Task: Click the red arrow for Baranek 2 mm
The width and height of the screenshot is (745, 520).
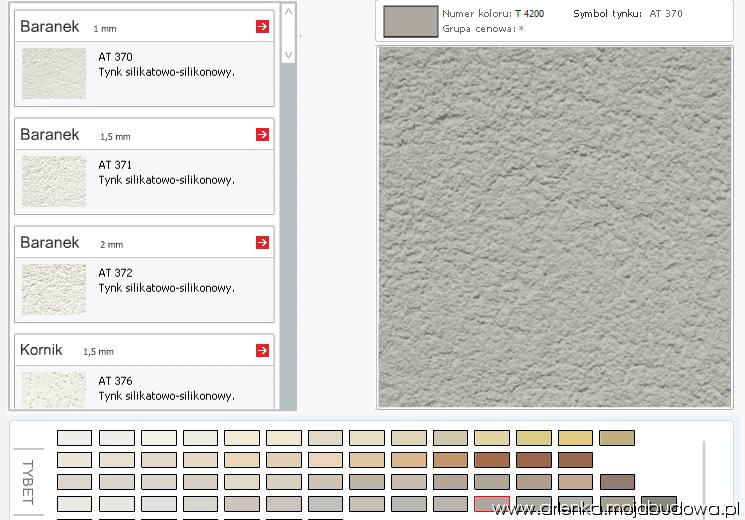Action: point(262,242)
